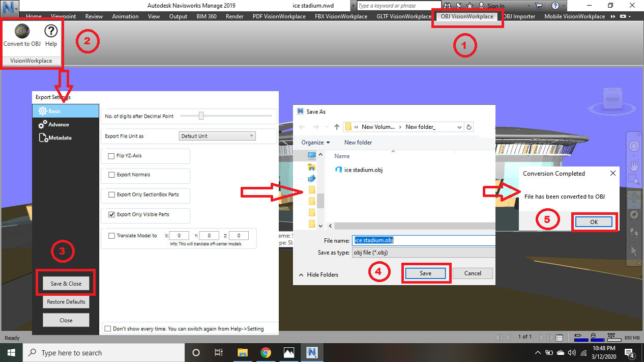Viewport: 644px width, 362px height.
Task: Enable the Flip YZ-Axis checkbox
Action: 111,156
